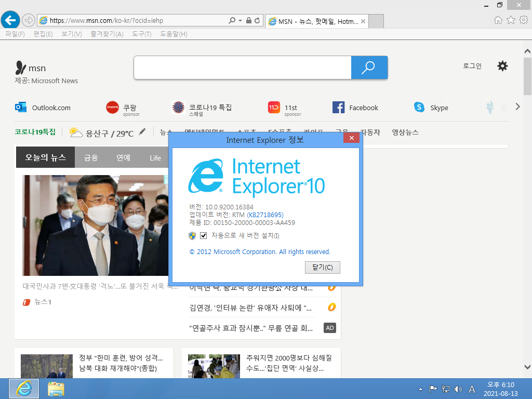Select the 연예 news tab
The width and height of the screenshot is (532, 399).
(123, 158)
